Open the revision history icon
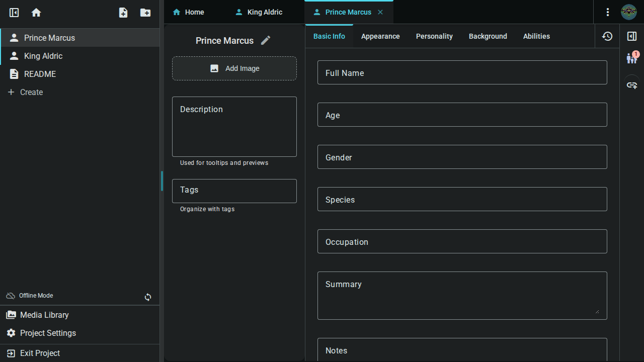The height and width of the screenshot is (362, 644). coord(607,36)
